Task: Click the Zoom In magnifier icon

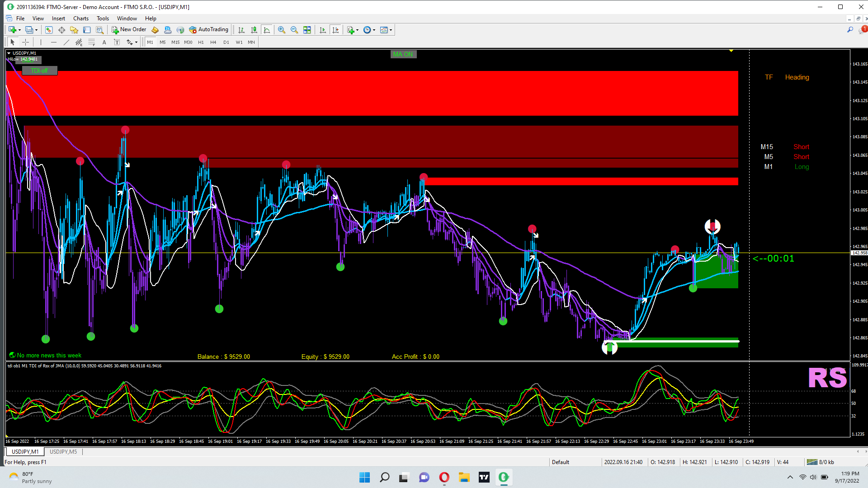Action: tap(282, 30)
